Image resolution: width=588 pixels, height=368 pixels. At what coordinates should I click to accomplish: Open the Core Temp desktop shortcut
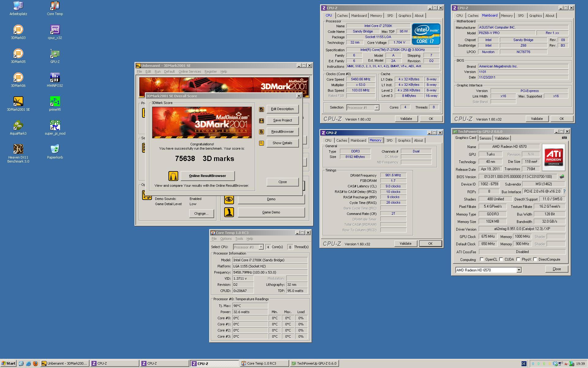[55, 8]
